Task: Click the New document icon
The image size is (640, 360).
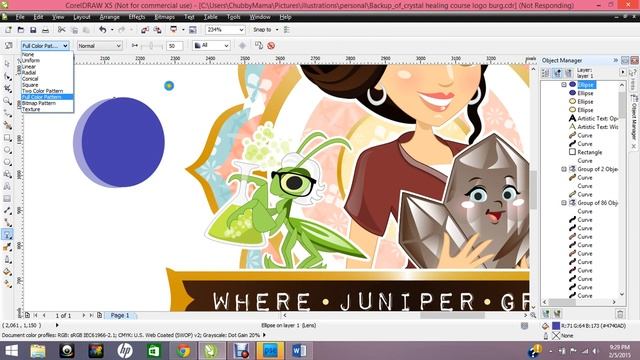Action: tap(8, 30)
